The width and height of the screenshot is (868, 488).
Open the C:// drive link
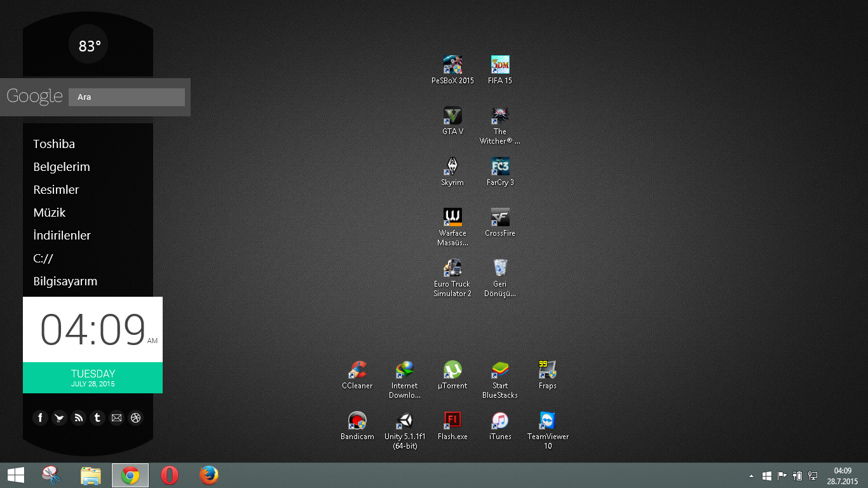click(x=43, y=259)
